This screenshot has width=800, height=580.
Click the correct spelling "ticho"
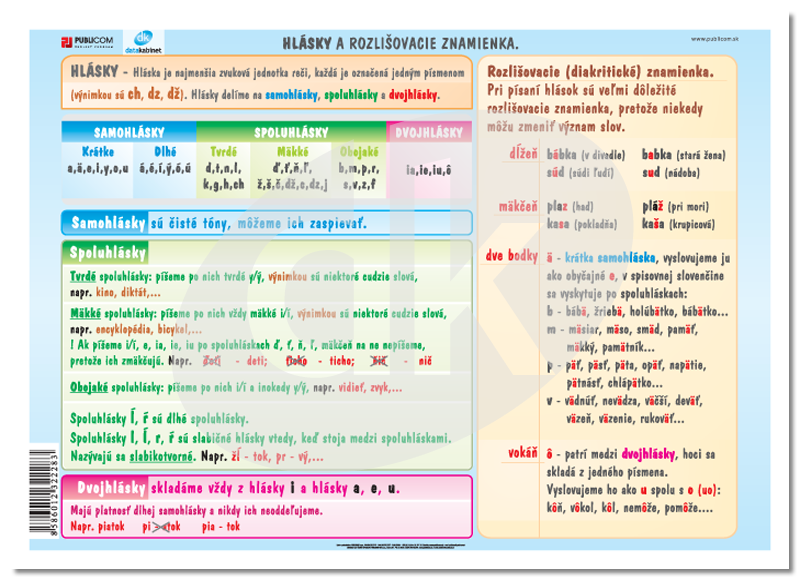[341, 361]
